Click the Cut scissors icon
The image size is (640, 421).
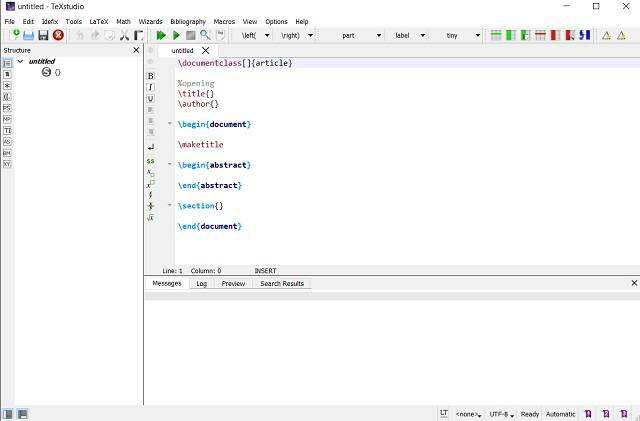click(x=125, y=35)
